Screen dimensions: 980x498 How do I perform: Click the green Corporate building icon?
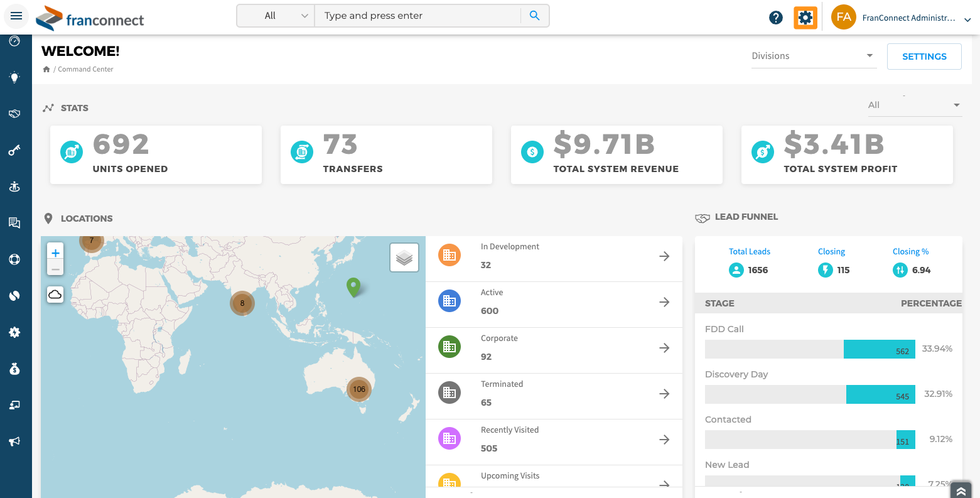coord(450,347)
